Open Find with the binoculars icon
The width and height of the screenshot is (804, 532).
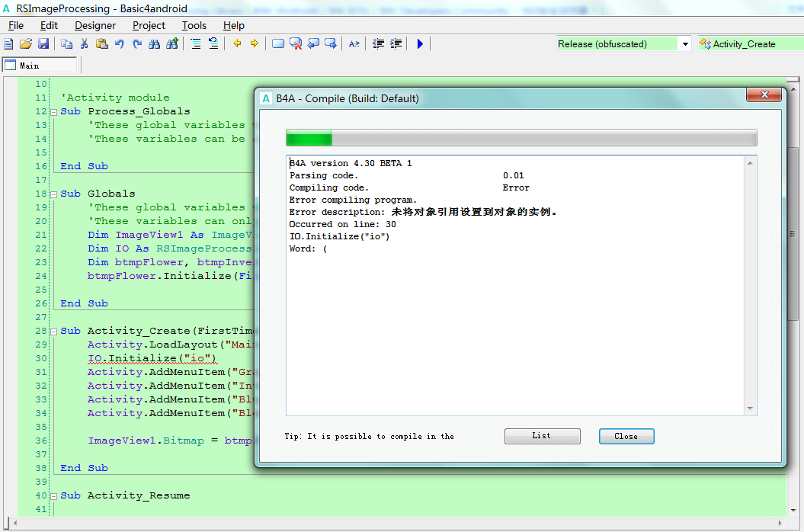tap(155, 44)
